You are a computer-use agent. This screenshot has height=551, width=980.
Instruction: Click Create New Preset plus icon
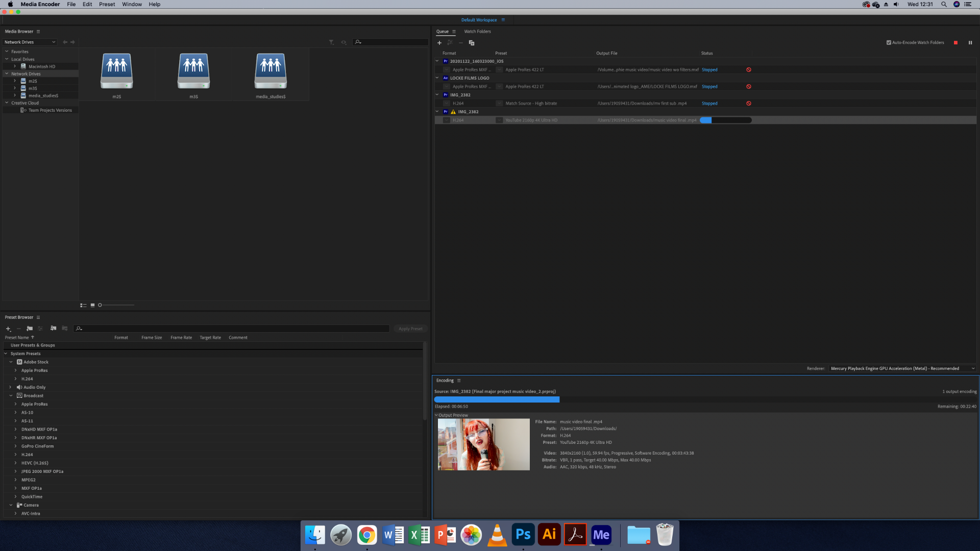[8, 329]
